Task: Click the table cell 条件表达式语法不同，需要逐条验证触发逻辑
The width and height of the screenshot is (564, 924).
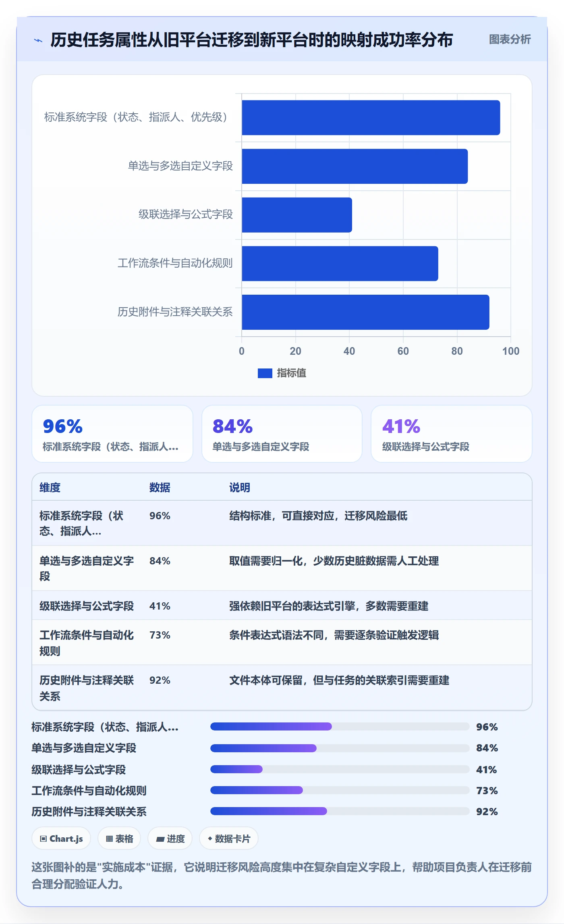Action: coord(334,635)
